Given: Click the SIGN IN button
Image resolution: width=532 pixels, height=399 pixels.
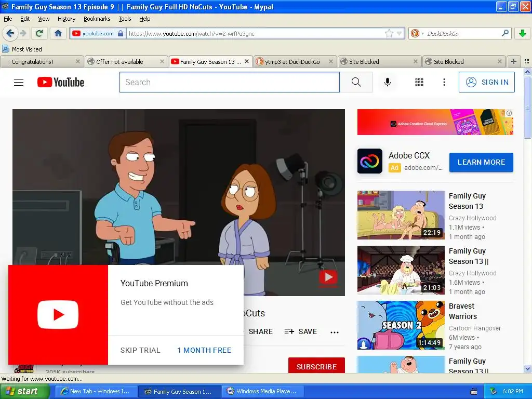Looking at the screenshot, I should coord(486,82).
